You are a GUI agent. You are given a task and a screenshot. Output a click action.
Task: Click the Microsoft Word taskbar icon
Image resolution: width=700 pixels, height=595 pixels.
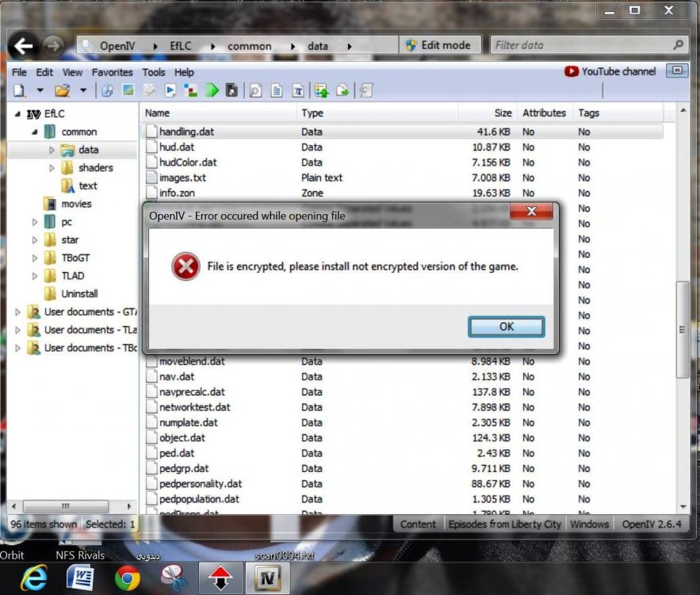pos(80,578)
